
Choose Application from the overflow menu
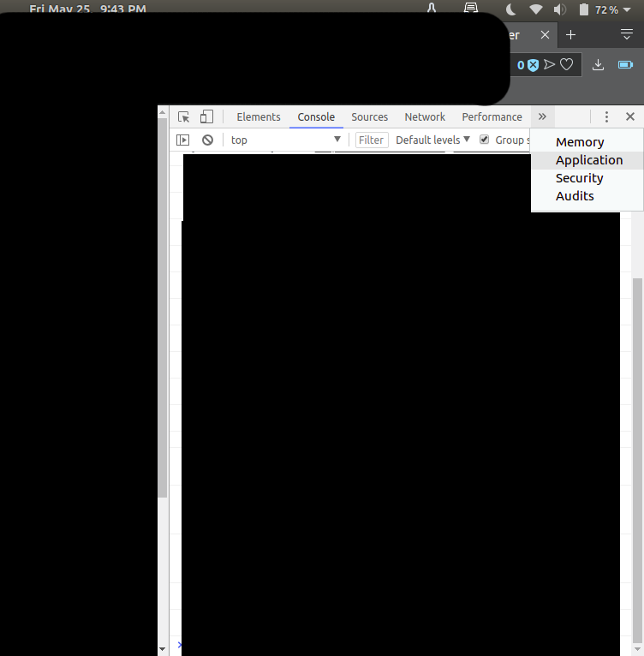coord(587,160)
